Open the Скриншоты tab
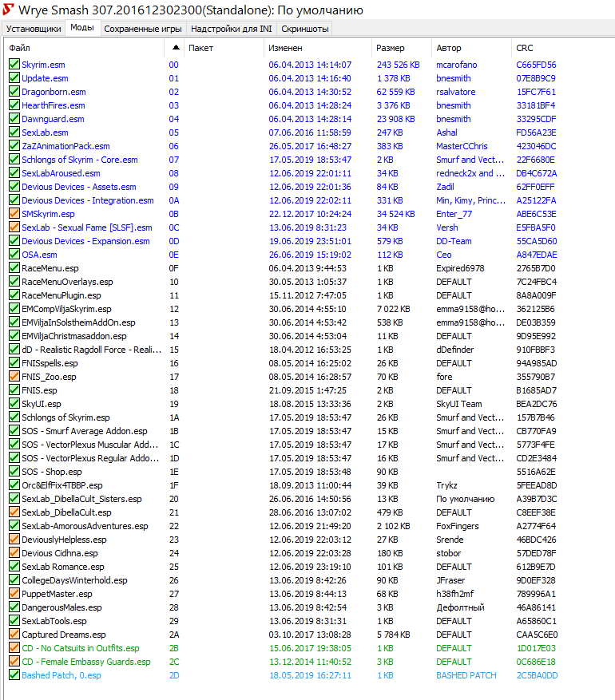This screenshot has width=615, height=700. 305,29
